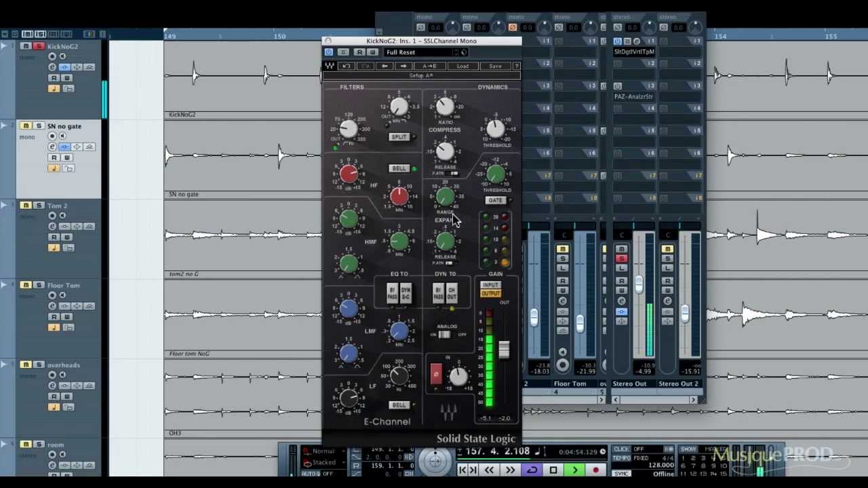Select INPUT gain metering
The image size is (868, 488).
(x=490, y=286)
